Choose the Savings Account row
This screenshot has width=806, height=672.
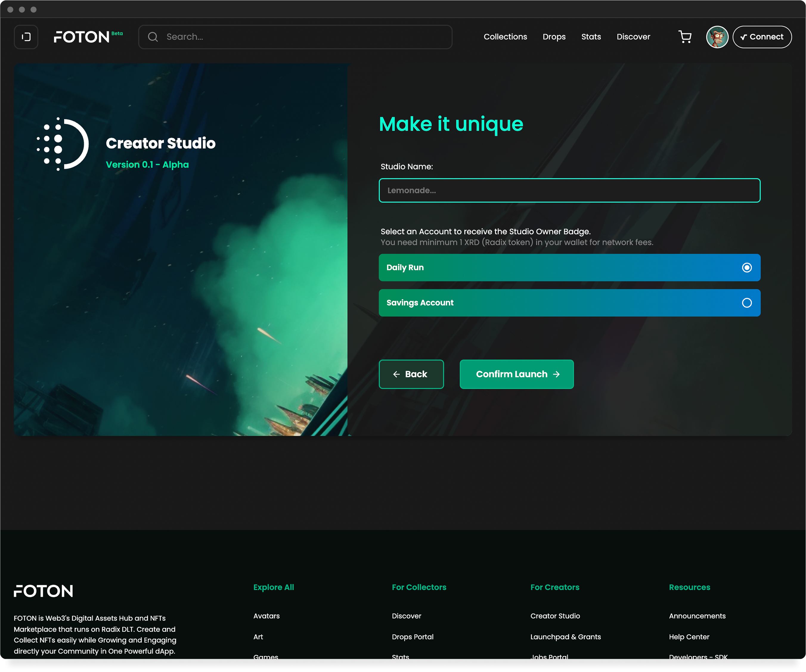[537, 303]
